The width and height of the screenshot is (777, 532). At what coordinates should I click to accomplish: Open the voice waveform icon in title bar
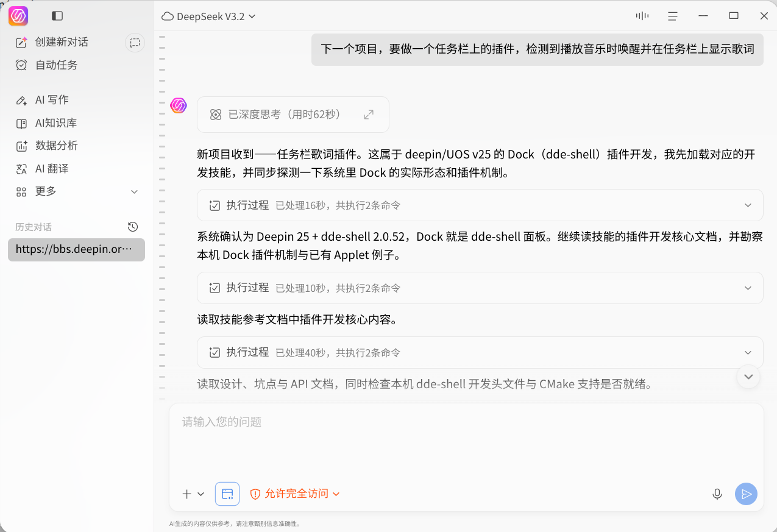tap(642, 16)
